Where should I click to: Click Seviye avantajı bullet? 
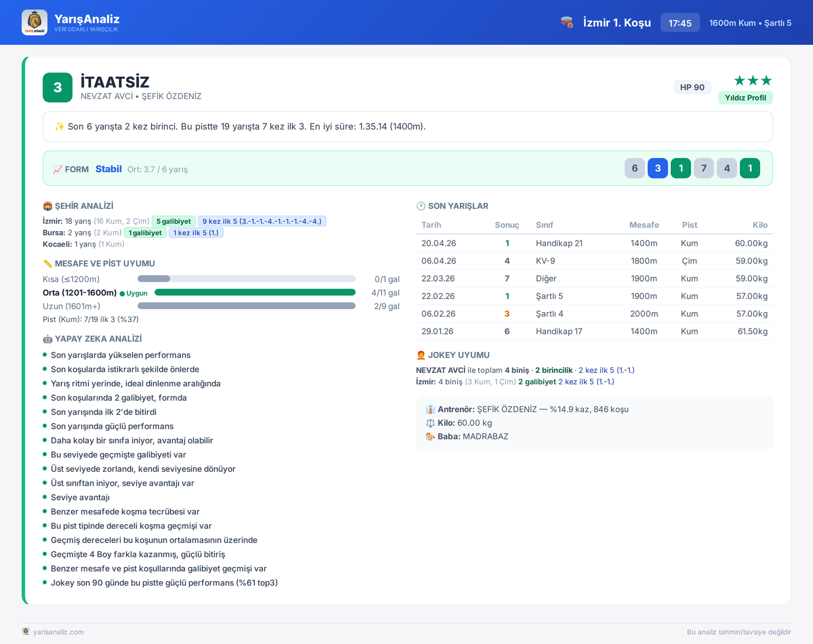click(80, 497)
